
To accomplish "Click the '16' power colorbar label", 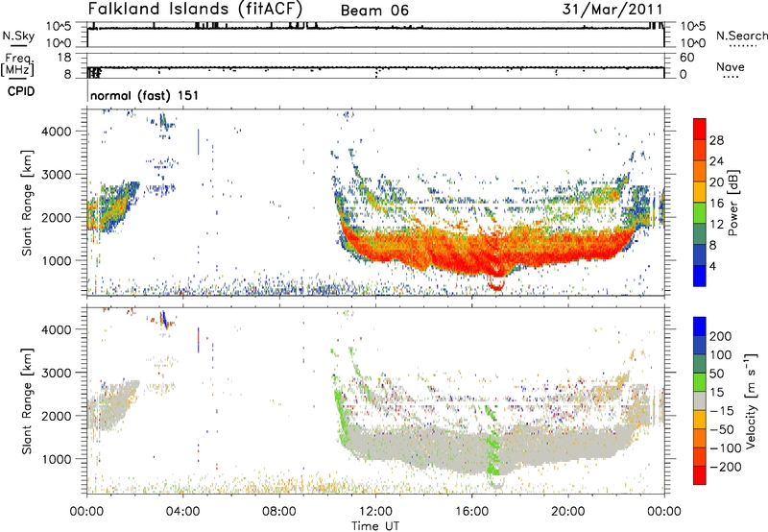I will (716, 204).
